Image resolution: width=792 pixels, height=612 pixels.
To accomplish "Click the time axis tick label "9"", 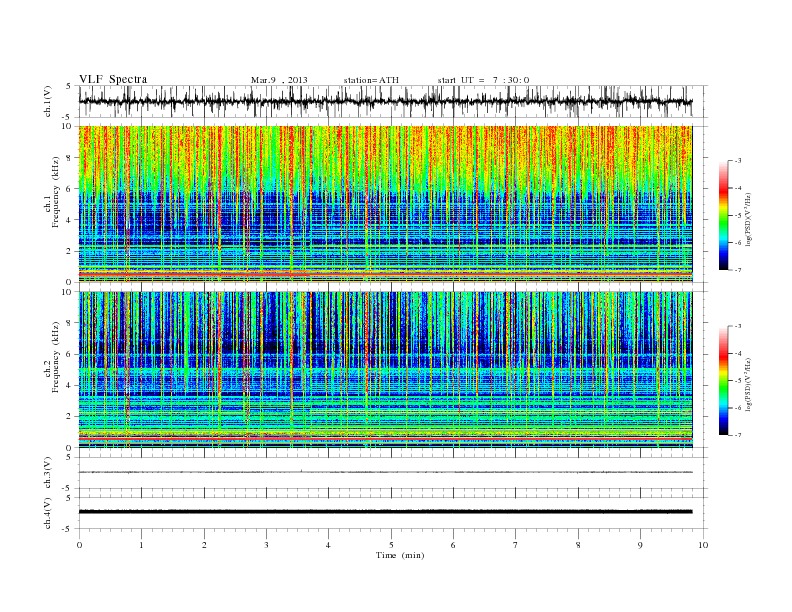I will coord(640,545).
